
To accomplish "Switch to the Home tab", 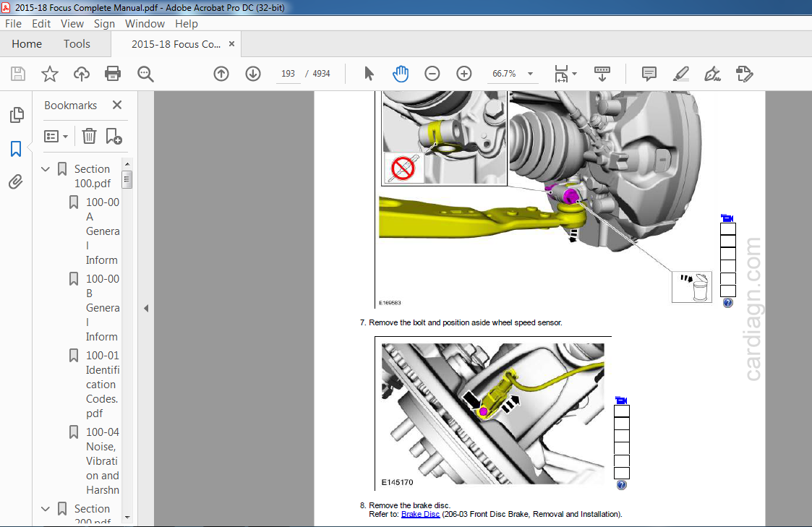I will [27, 44].
